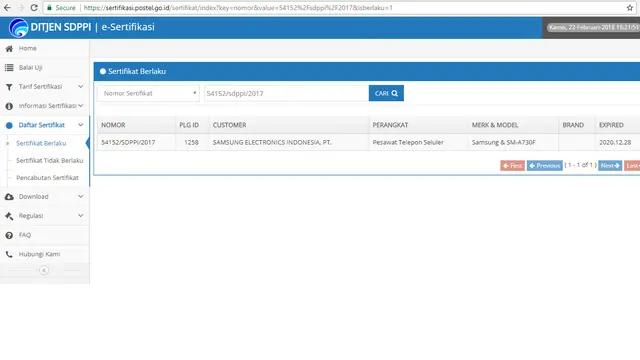Click the Tarif Sertifikasi funnel icon
This screenshot has height=360, width=640.
9,87
